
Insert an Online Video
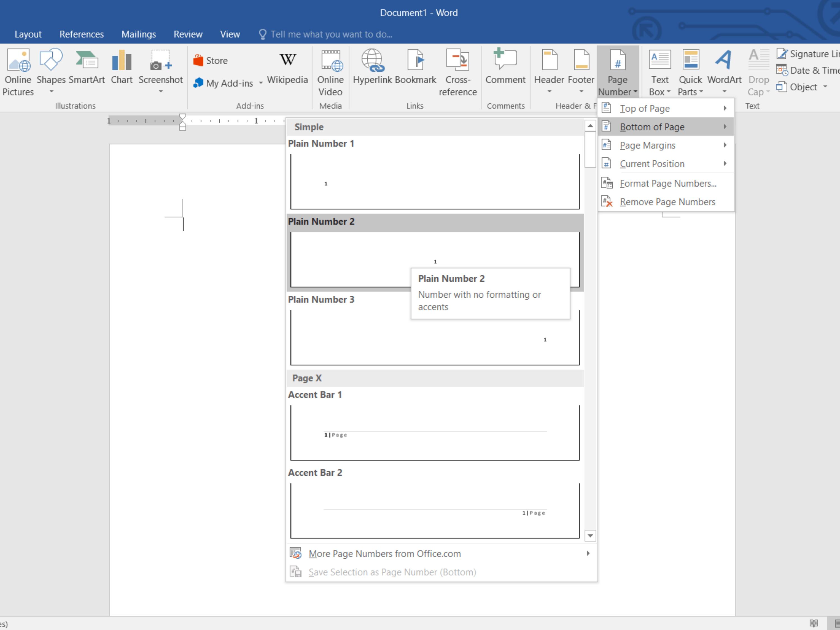pyautogui.click(x=330, y=72)
